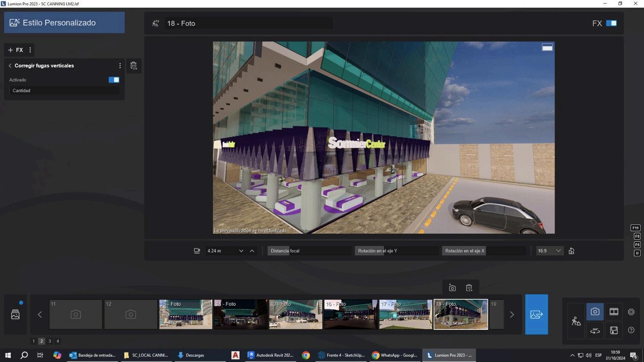Go to next photo slots with right arrow

pos(512,315)
